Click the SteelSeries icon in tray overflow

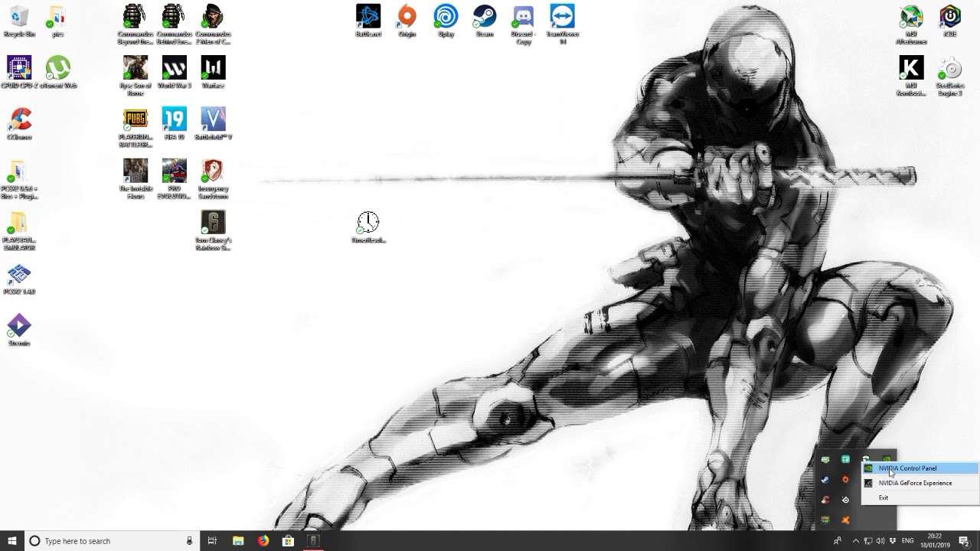point(845,500)
